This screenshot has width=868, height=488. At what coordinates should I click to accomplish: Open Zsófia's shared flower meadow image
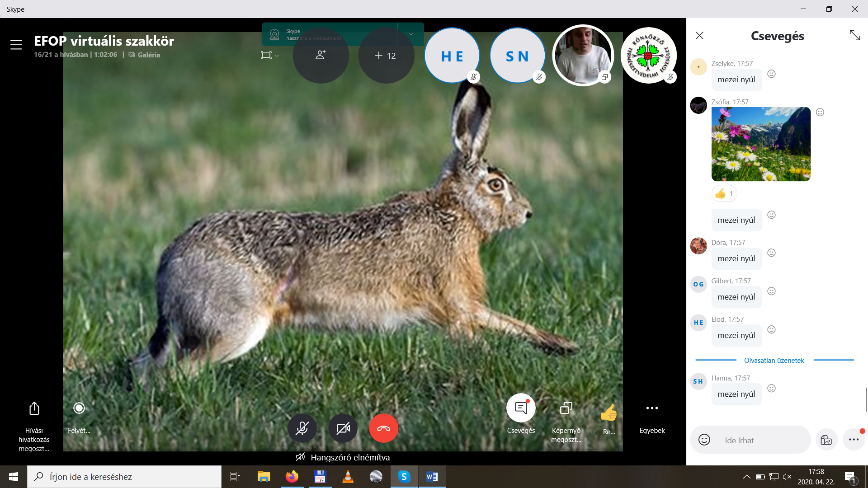point(761,144)
